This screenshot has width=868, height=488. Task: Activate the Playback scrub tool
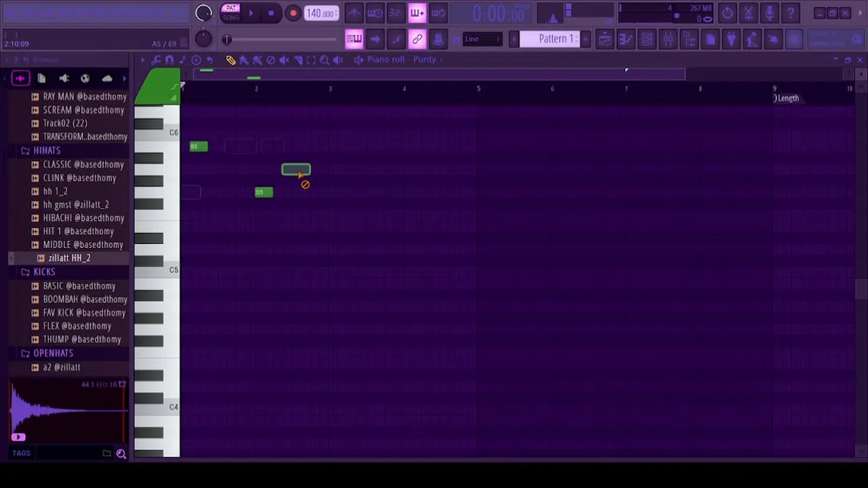coord(338,60)
